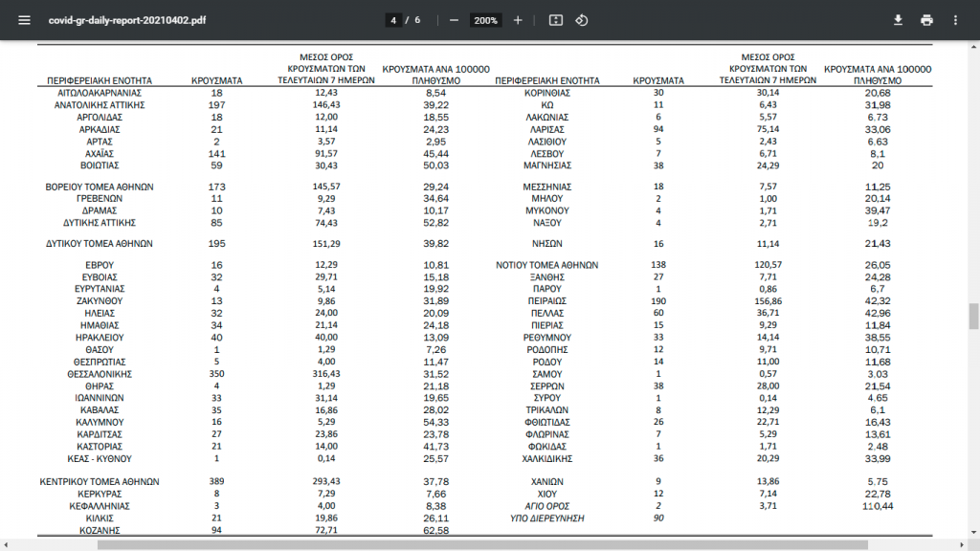The width and height of the screenshot is (980, 551).
Task: Edit the current page number field
Action: coord(393,20)
